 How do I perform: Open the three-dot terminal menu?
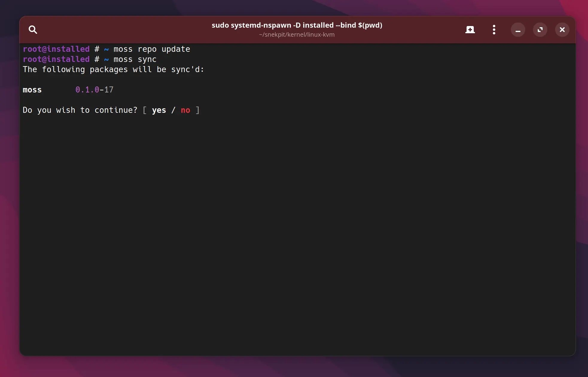(494, 30)
